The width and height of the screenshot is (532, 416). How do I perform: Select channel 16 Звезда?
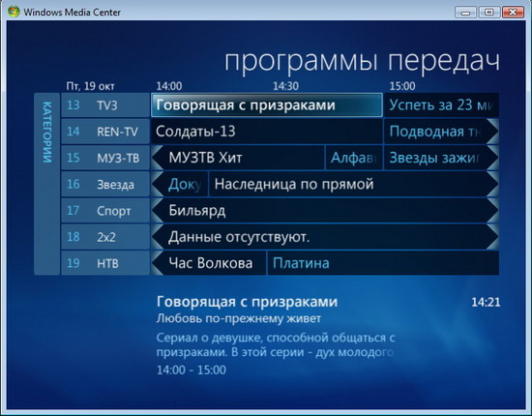pyautogui.click(x=105, y=184)
